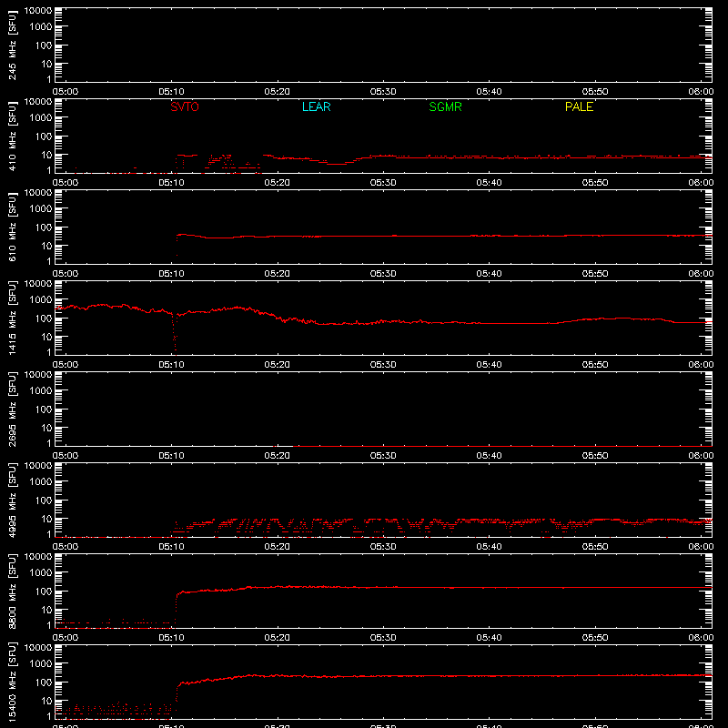Click the 1000 y-axis value on the 1415 MHz panel

(41, 300)
